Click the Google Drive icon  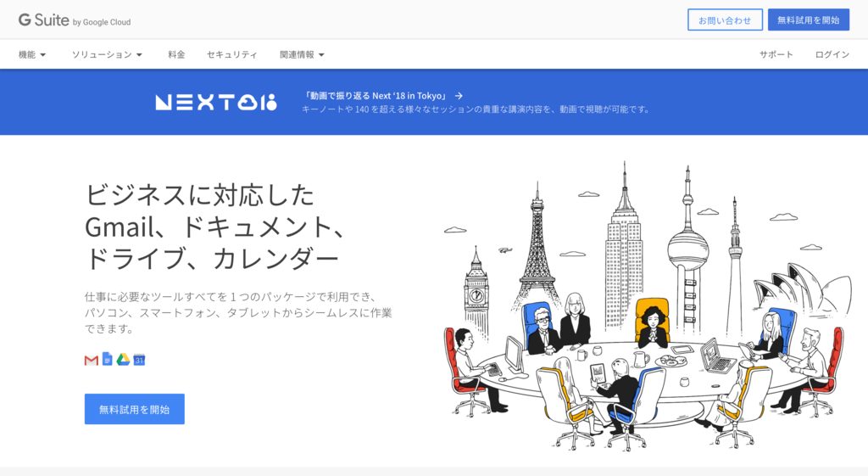tap(123, 360)
